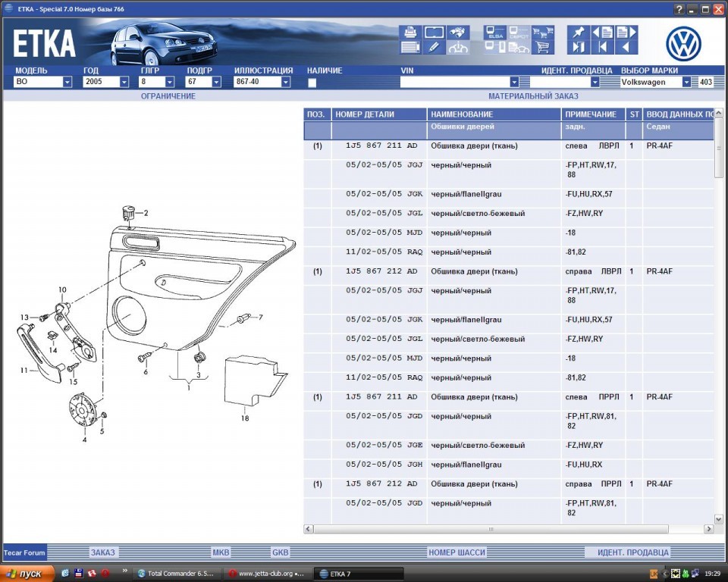The width and height of the screenshot is (728, 582).
Task: Click the ОГРАНИЧЕНИЕ link
Action: click(x=168, y=96)
